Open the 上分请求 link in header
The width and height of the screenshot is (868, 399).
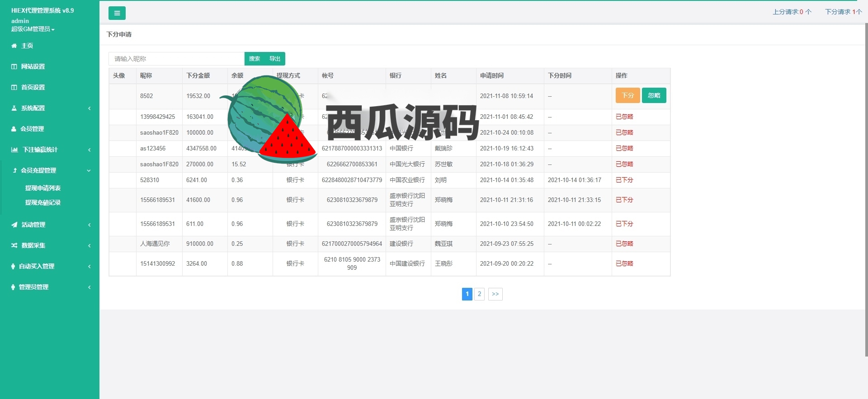click(x=792, y=12)
